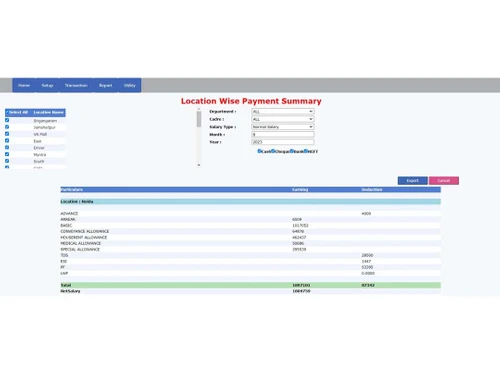Click the Location Wise Payment Summary heading
This screenshot has width=500, height=375.
click(x=251, y=101)
